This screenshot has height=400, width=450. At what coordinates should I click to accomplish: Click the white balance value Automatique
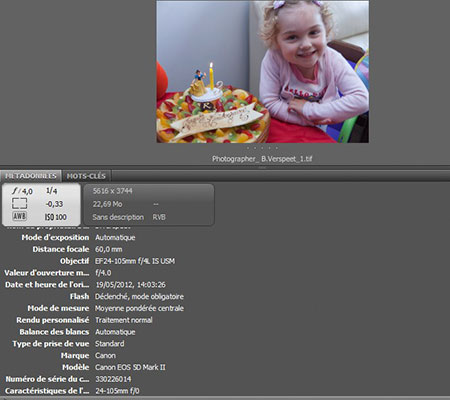115,332
